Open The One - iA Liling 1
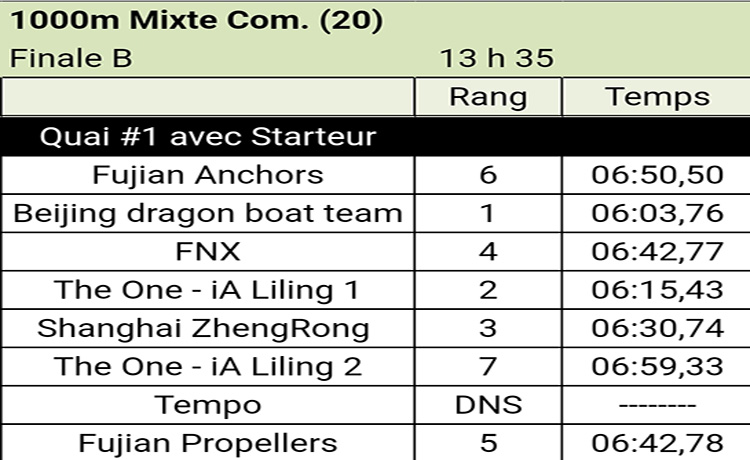The image size is (750, 460). click(x=208, y=289)
